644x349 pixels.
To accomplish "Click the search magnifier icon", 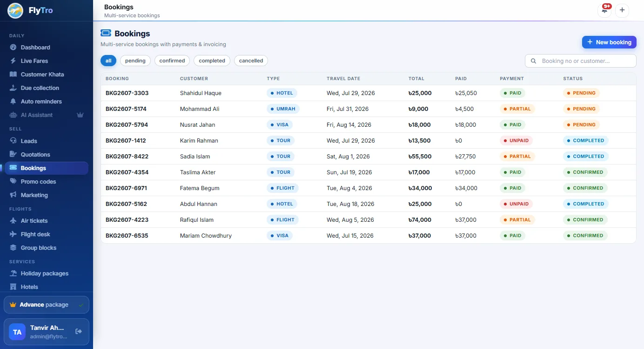I will click(x=533, y=61).
